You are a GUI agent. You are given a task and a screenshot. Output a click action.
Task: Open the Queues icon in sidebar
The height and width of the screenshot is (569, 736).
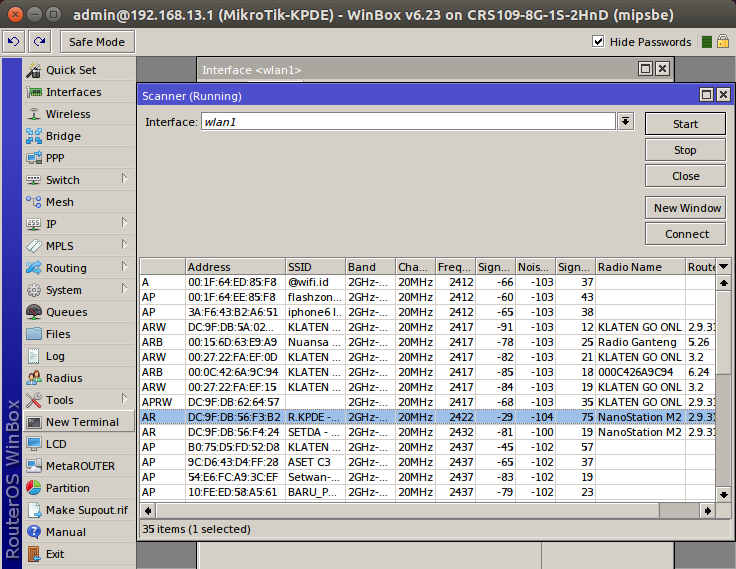coord(34,312)
